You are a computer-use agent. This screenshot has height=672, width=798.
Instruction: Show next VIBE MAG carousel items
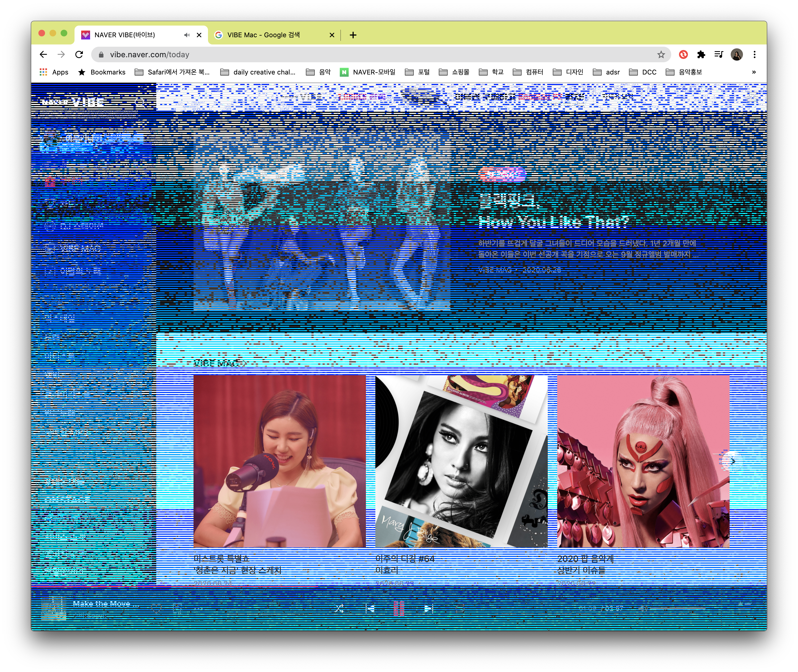click(732, 461)
